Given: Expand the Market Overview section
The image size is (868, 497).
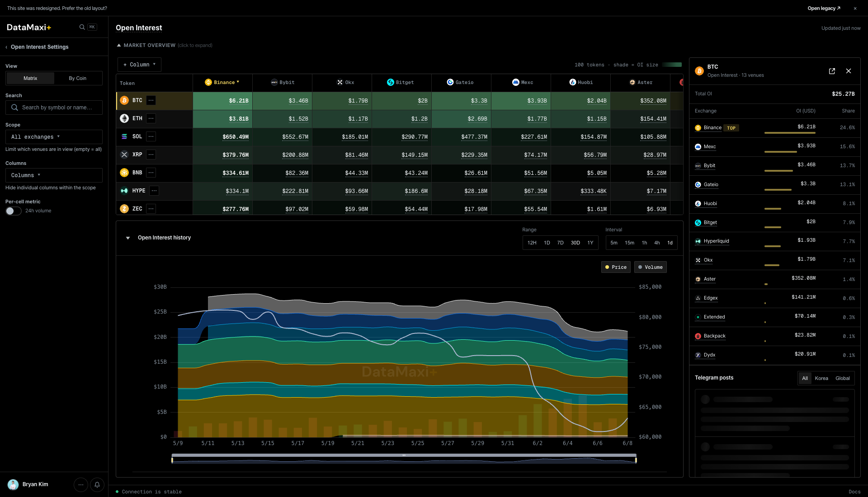Looking at the screenshot, I should coord(165,45).
